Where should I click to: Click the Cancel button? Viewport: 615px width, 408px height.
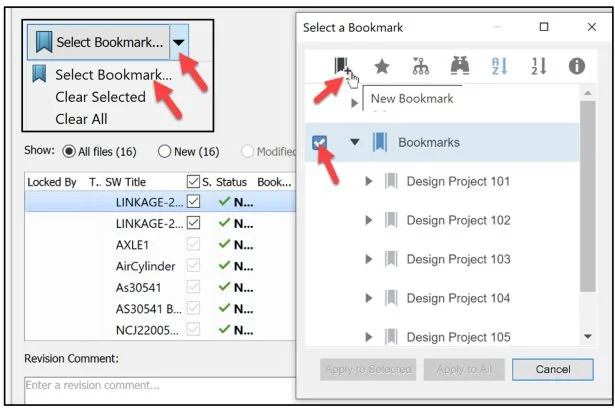coord(553,369)
